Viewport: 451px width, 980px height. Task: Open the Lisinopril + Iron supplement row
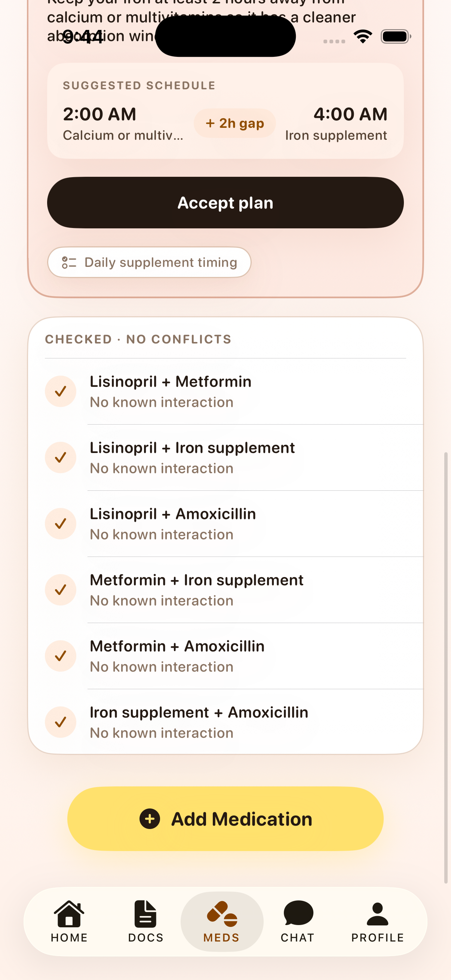click(x=228, y=457)
